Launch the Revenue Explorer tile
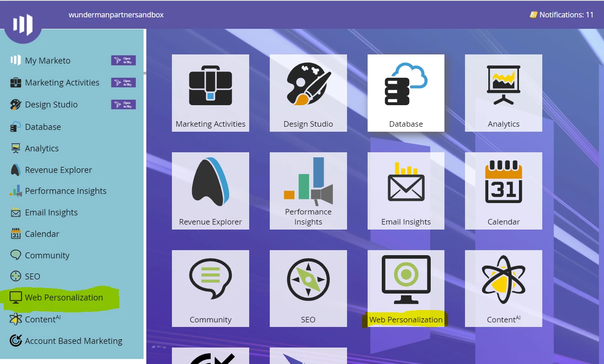 [x=210, y=191]
